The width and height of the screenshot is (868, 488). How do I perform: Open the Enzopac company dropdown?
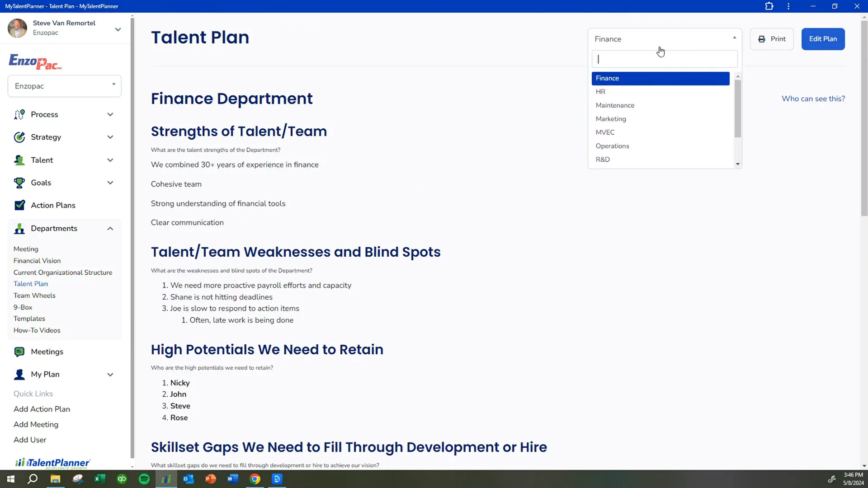click(x=65, y=86)
